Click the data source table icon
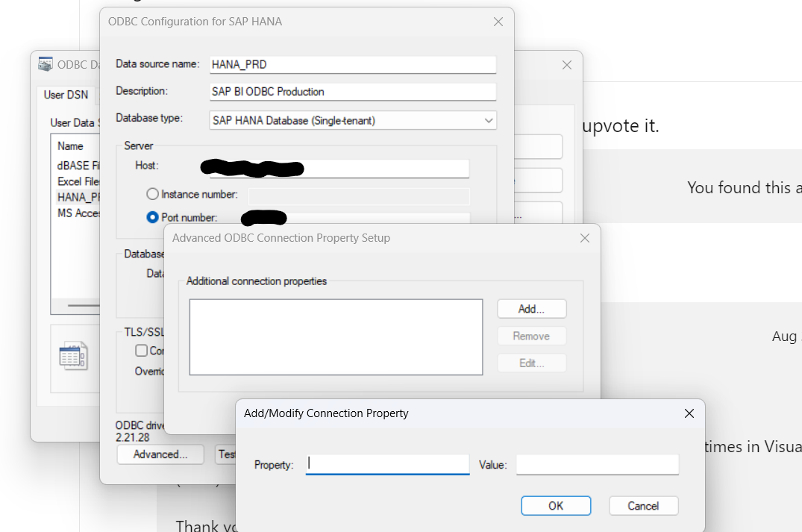802x532 pixels. coord(73,356)
